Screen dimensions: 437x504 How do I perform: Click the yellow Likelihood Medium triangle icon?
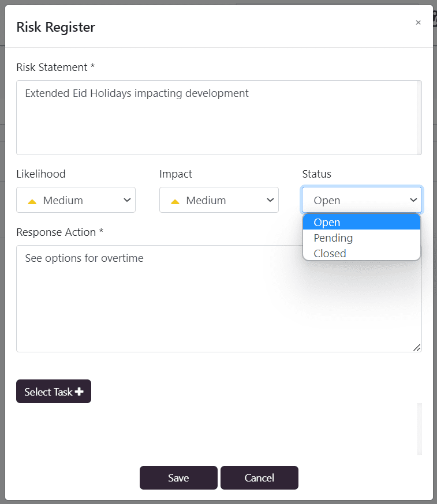[32, 201]
